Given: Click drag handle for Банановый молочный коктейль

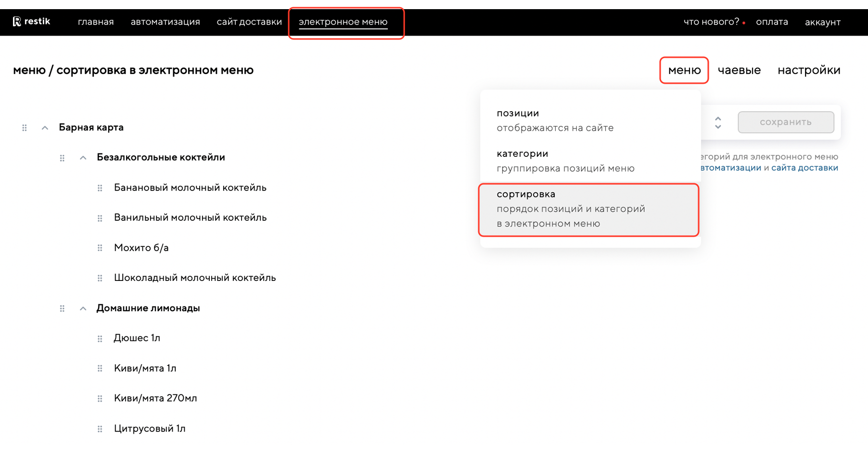Looking at the screenshot, I should [x=100, y=188].
